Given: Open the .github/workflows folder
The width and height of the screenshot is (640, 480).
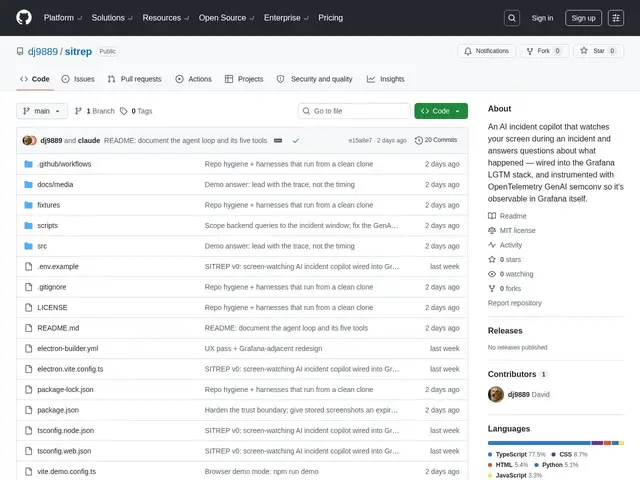Looking at the screenshot, I should tap(64, 164).
